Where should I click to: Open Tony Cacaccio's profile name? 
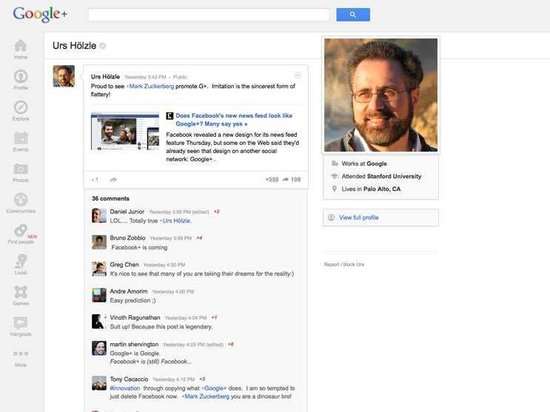129,379
